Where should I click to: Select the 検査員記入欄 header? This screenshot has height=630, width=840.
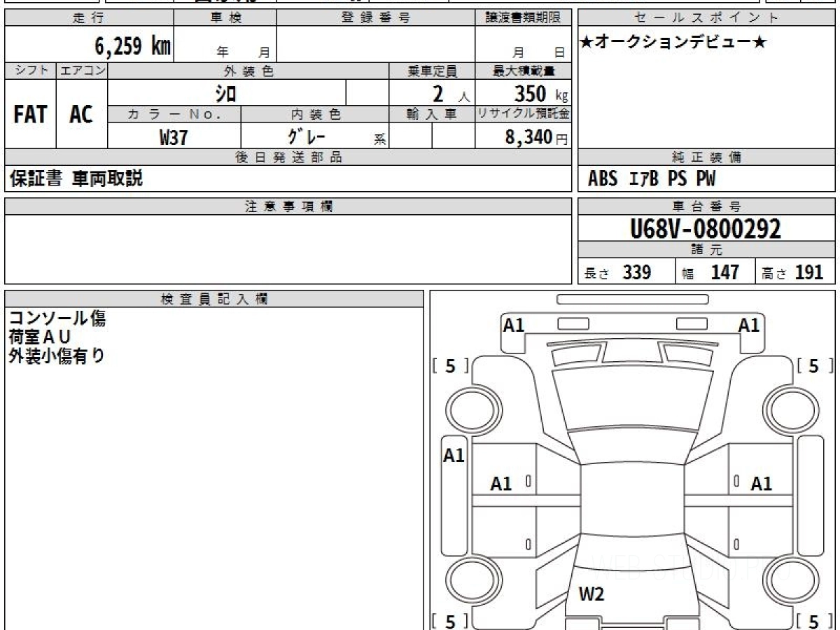tap(214, 299)
